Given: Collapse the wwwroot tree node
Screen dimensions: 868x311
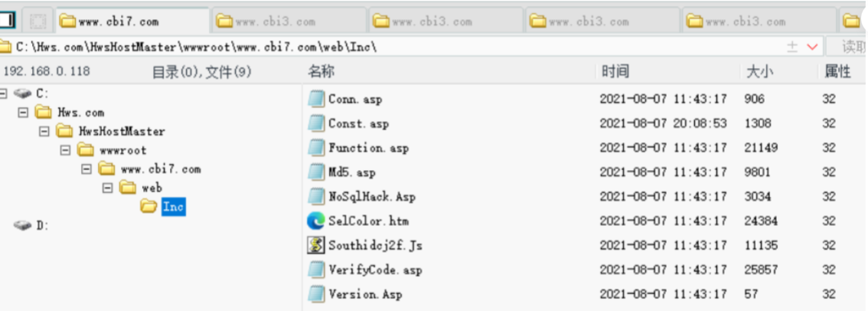Looking at the screenshot, I should point(65,150).
